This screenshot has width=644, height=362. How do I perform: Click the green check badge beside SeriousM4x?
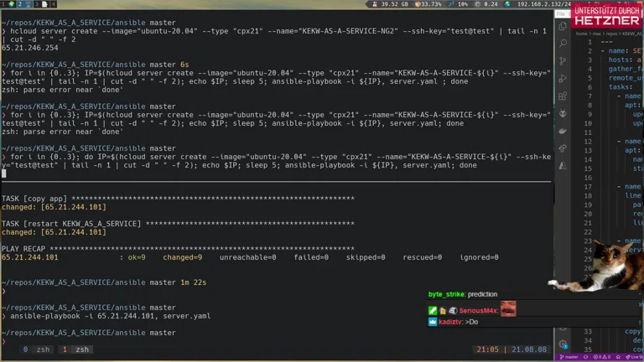click(x=433, y=311)
